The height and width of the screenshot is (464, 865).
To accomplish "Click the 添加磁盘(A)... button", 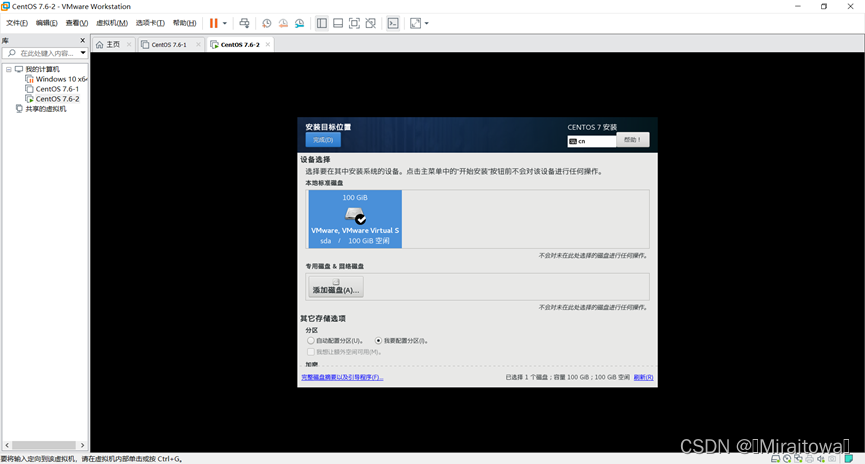I will [335, 287].
